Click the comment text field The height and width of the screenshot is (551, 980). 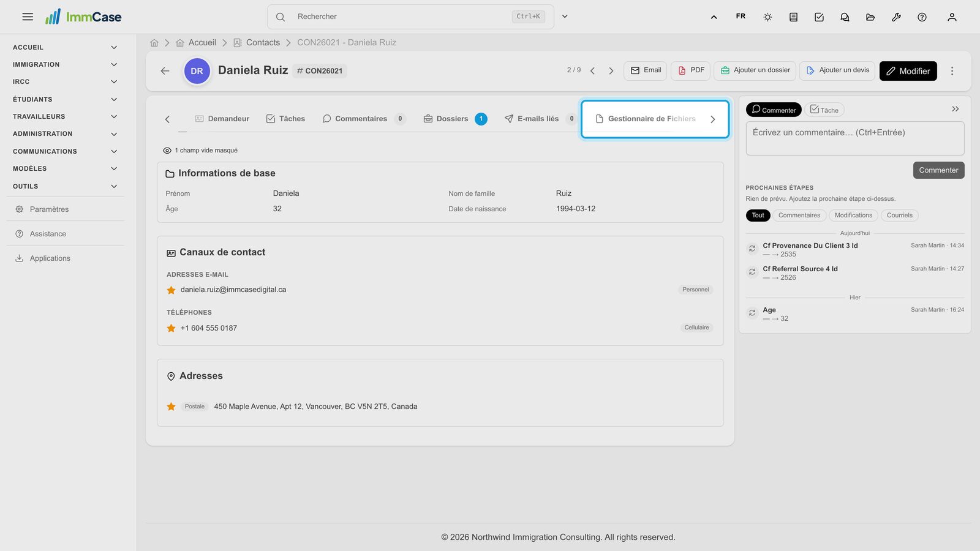[855, 138]
